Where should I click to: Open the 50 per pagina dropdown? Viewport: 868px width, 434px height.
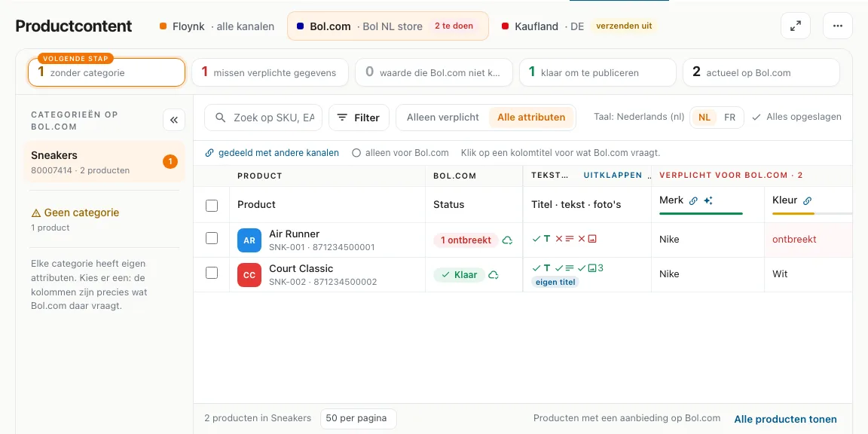[358, 418]
